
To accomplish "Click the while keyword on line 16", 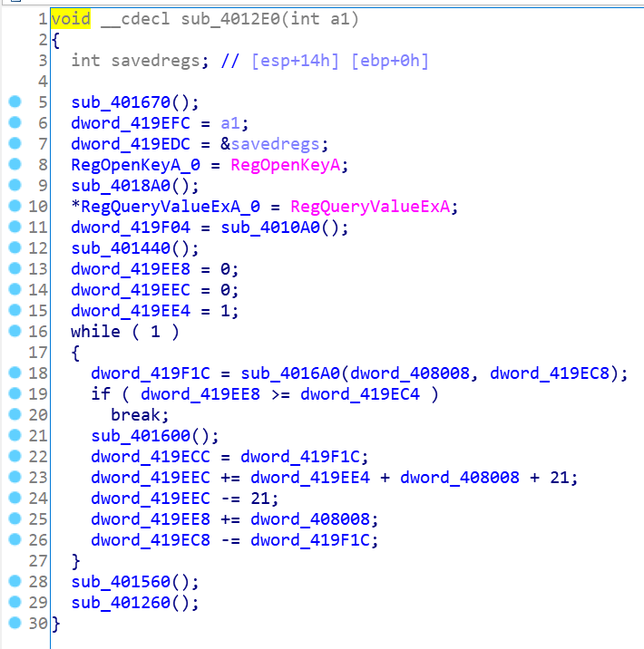I will coord(95,332).
